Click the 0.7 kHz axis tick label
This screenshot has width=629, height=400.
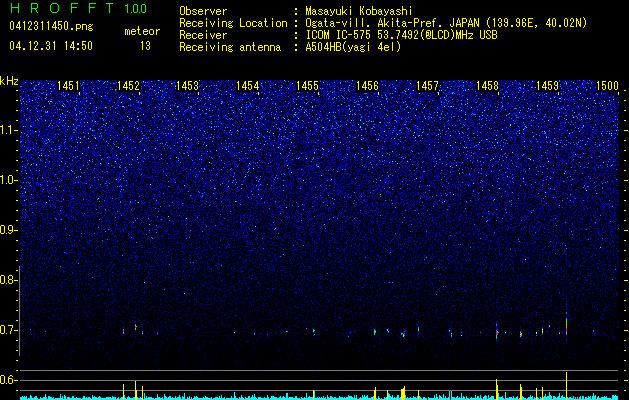(x=8, y=330)
